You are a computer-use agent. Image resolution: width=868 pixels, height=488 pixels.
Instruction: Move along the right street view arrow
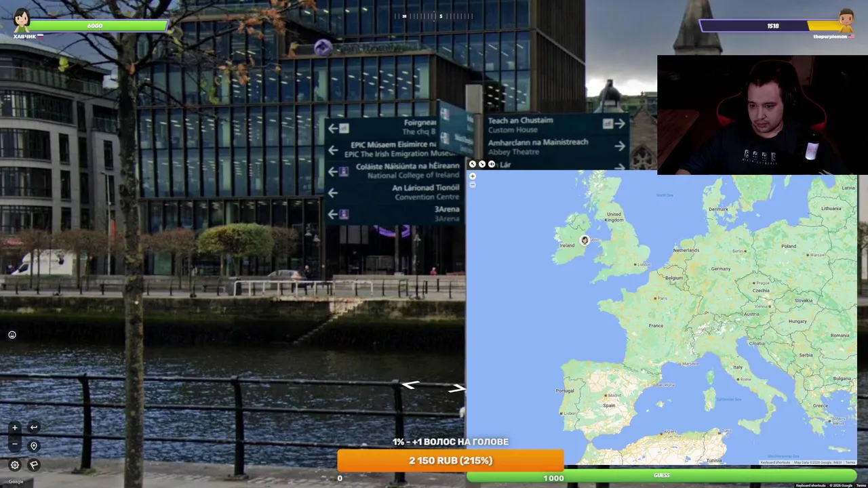tap(456, 388)
